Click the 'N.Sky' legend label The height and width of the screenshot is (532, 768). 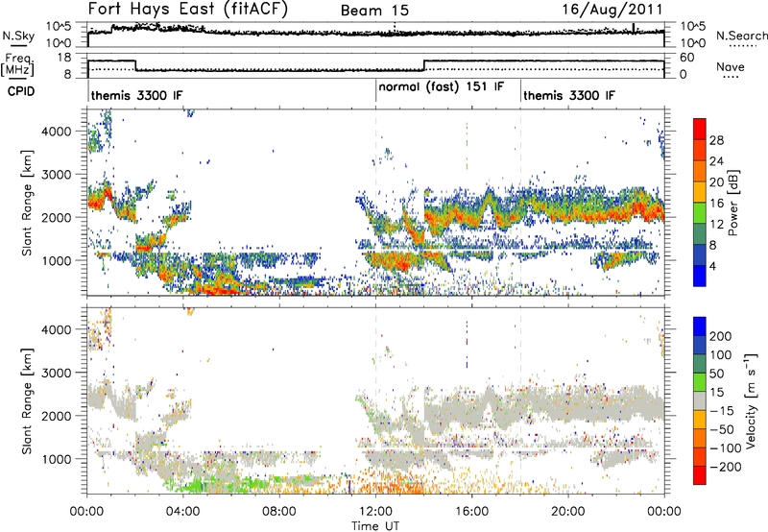18,36
